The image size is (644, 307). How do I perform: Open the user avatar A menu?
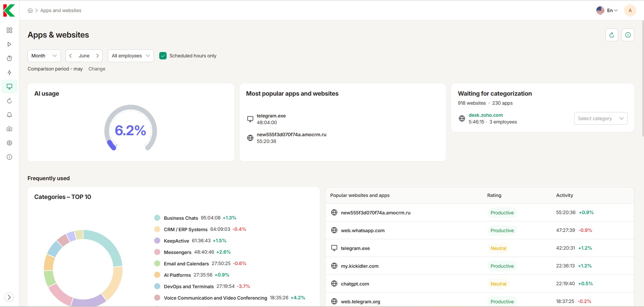630,10
